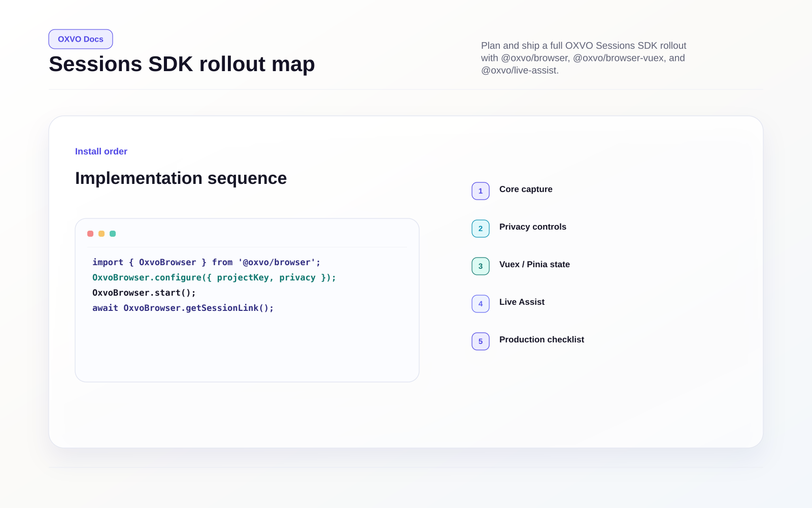Open the Live Assist step
Image resolution: width=812 pixels, height=508 pixels.
[x=522, y=302]
